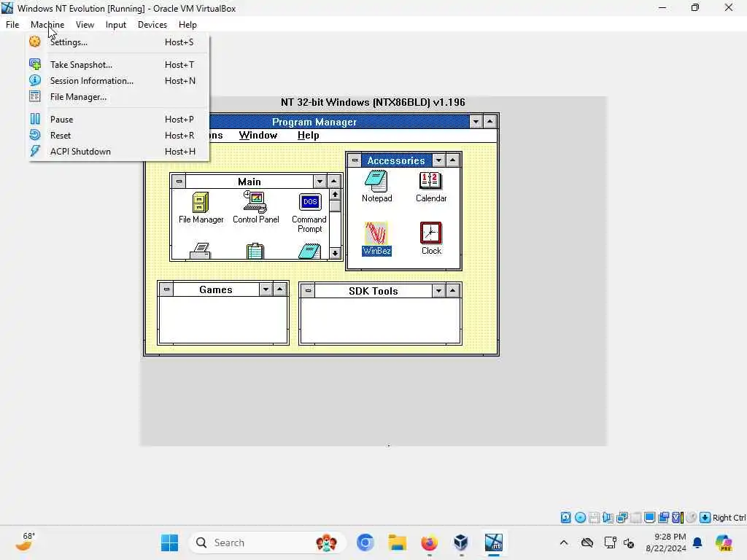
Task: Select the Clock icon in Accessories
Action: pyautogui.click(x=430, y=233)
